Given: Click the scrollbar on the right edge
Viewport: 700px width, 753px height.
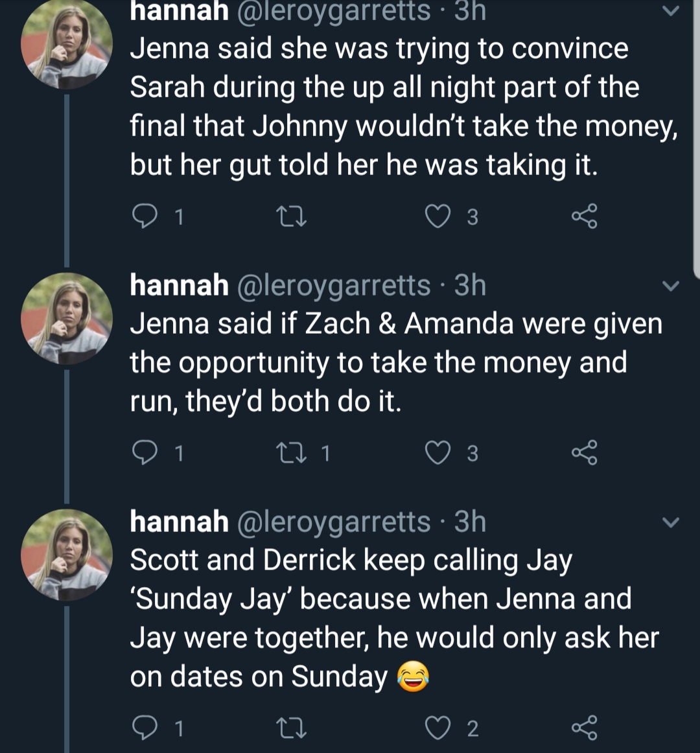Looking at the screenshot, I should [696, 139].
